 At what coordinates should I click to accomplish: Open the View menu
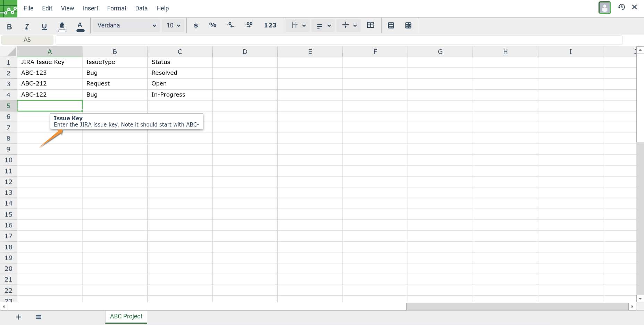click(x=67, y=8)
